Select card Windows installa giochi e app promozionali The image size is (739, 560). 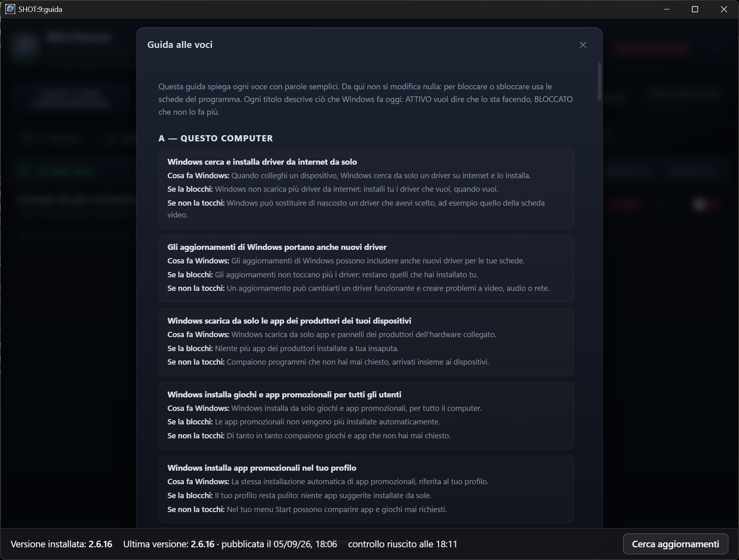(x=366, y=416)
